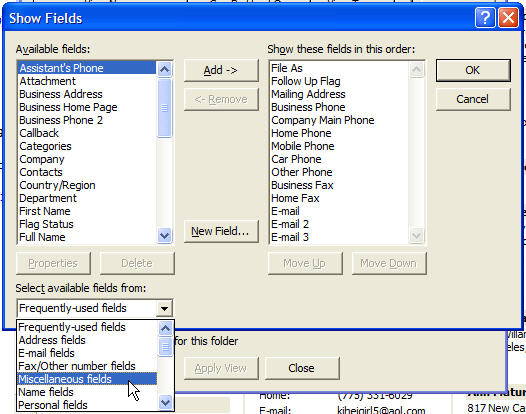The width and height of the screenshot is (526, 414).
Task: Select Other Phone in shown fields
Action: [x=339, y=172]
